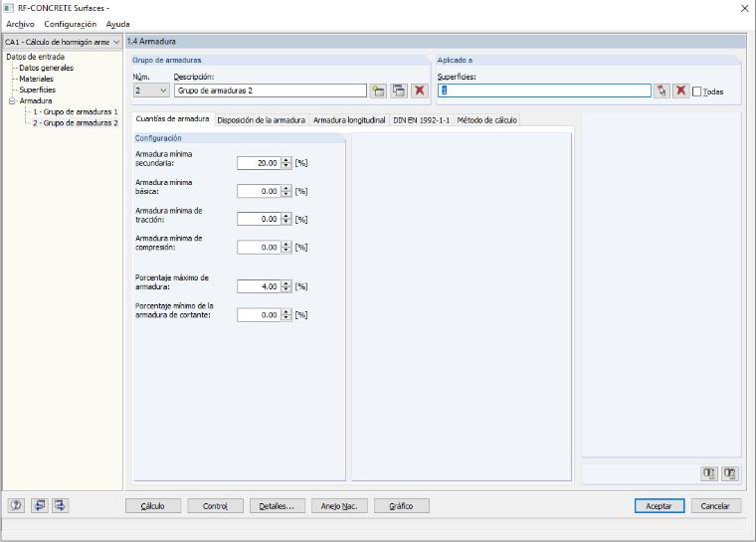The height and width of the screenshot is (542, 756).
Task: Open the Archivo menu
Action: pyautogui.click(x=20, y=24)
